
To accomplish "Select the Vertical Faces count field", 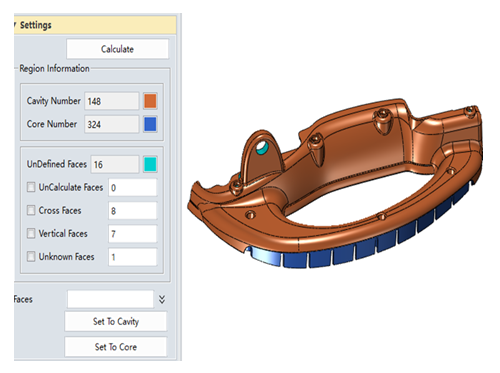I will point(132,234).
